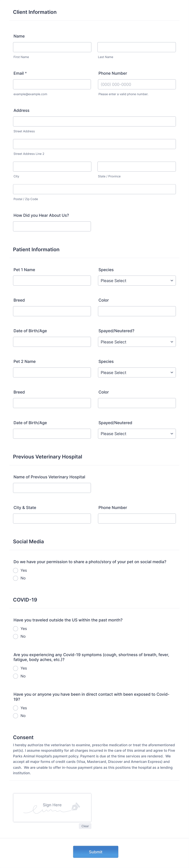
Task: Focus the Name of Previous Veterinary Hospital field
Action: [x=52, y=488]
